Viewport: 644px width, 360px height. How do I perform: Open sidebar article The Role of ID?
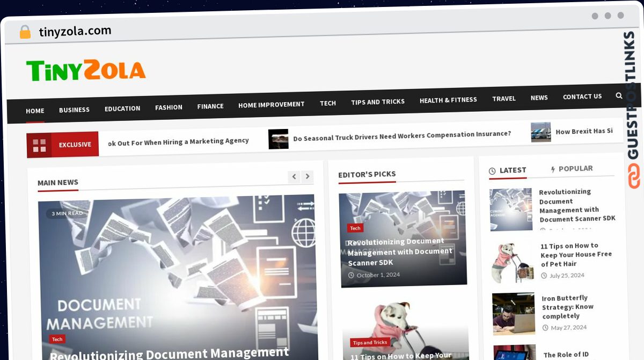566,355
